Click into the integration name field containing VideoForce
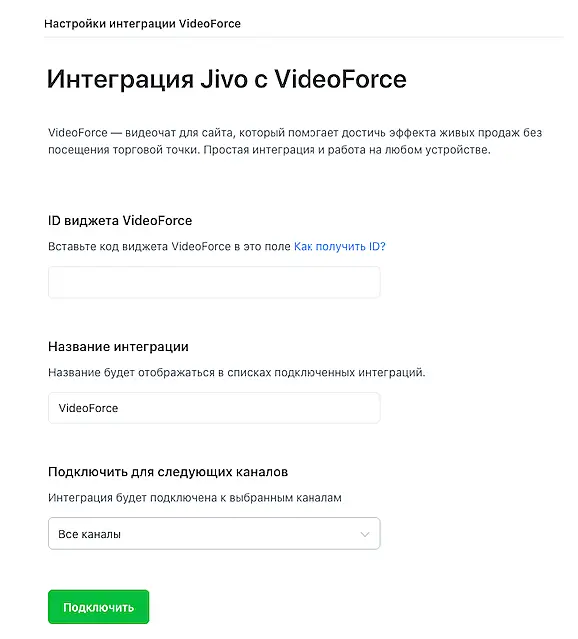 tap(214, 408)
